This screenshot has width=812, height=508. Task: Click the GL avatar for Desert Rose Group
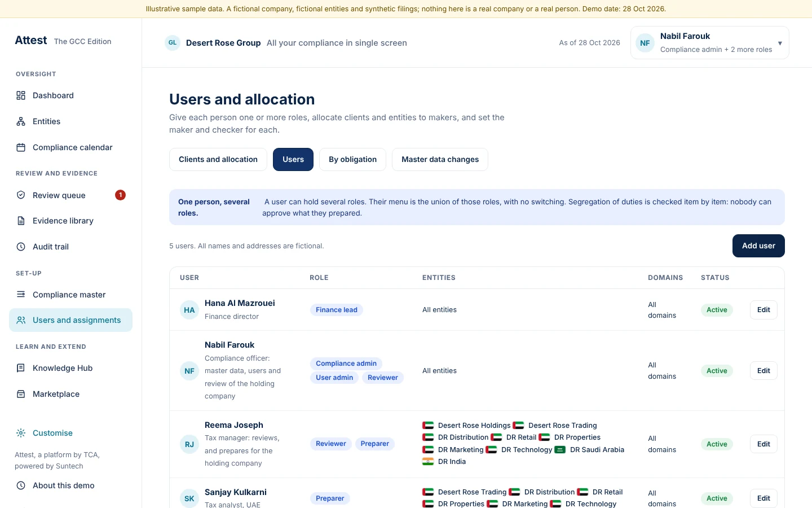click(173, 43)
